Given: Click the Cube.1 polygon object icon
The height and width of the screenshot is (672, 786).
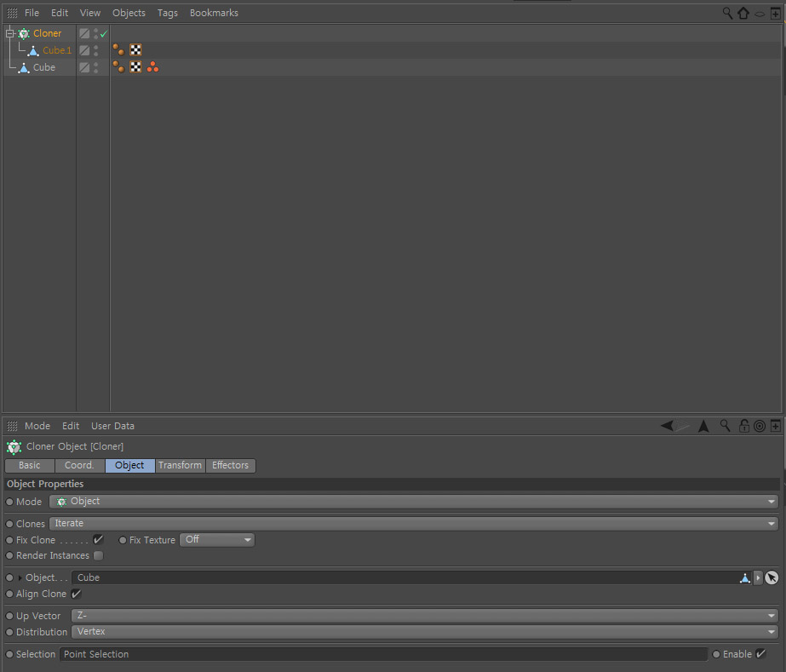Looking at the screenshot, I should (x=33, y=50).
